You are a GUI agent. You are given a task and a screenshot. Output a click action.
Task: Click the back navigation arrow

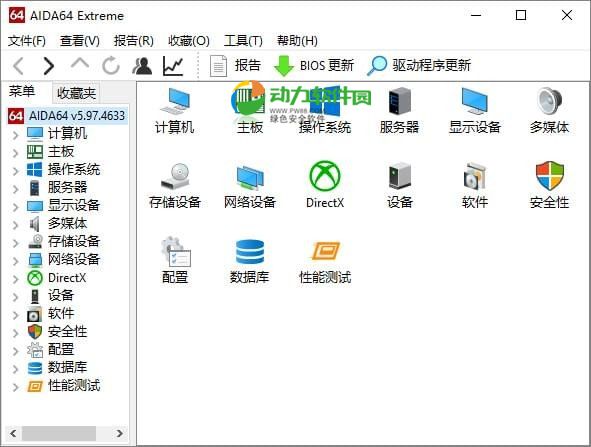point(18,66)
